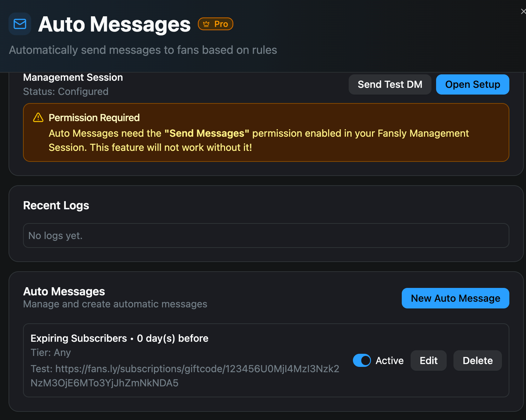Create a New Auto Message

(x=455, y=298)
